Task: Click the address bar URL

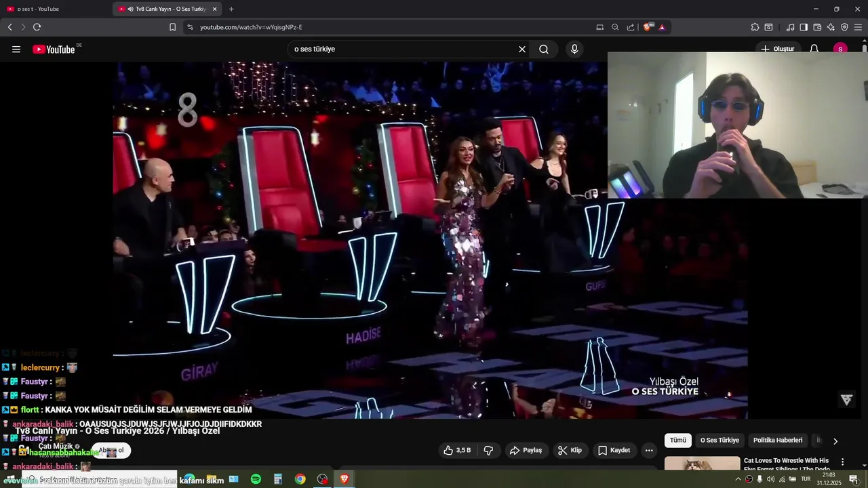Action: click(x=251, y=27)
